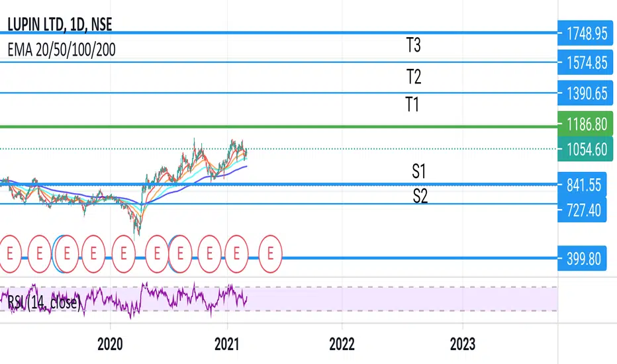Click the LUPIN LTD, 1D, NSE title
Viewport: 617px width, 364px height.
point(60,24)
